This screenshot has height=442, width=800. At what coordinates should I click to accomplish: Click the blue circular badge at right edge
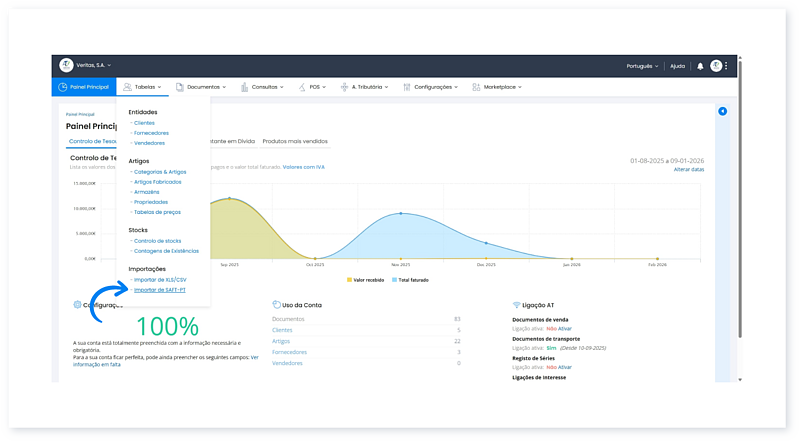pyautogui.click(x=722, y=111)
